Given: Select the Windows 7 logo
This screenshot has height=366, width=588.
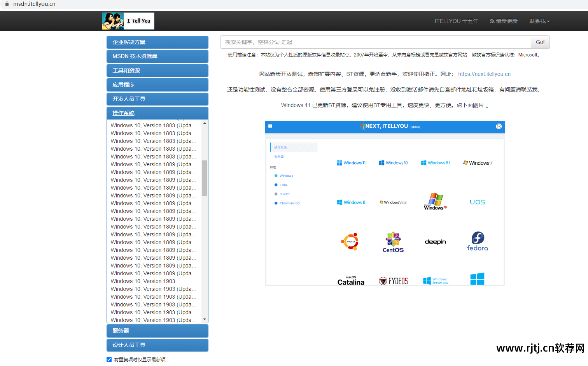Looking at the screenshot, I should coord(478,163).
